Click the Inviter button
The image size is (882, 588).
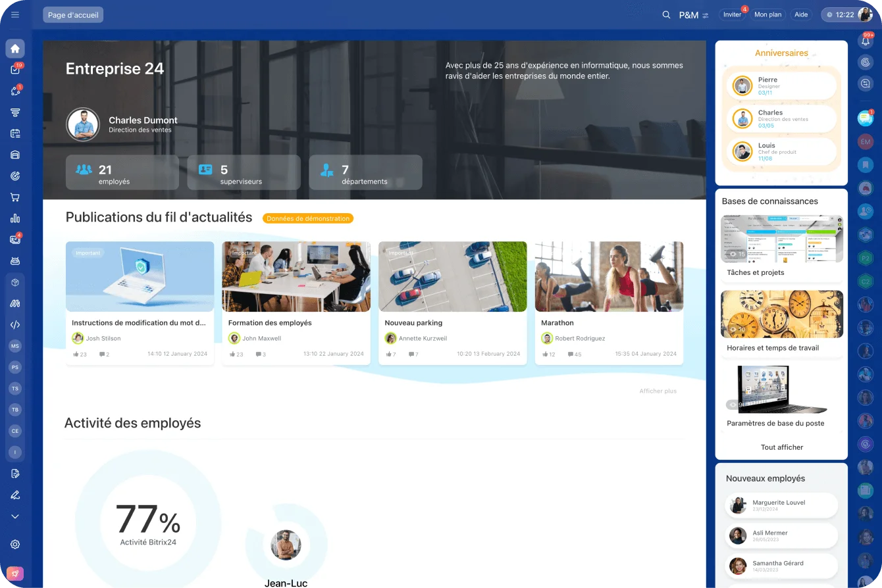[732, 14]
